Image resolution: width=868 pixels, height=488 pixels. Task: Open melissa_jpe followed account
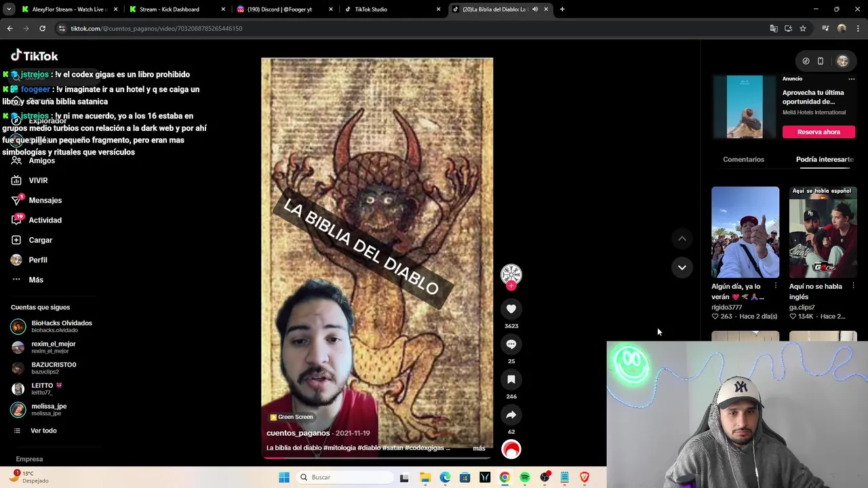click(39, 409)
